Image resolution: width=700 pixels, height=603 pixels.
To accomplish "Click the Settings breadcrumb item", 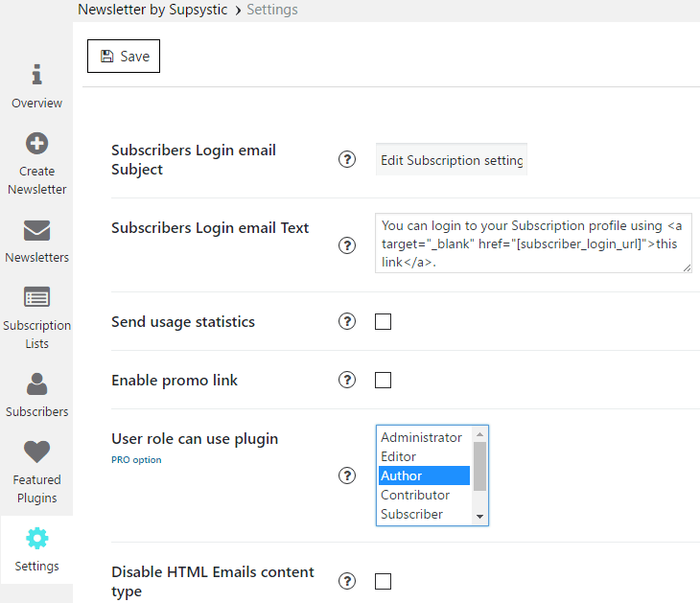I will [272, 10].
